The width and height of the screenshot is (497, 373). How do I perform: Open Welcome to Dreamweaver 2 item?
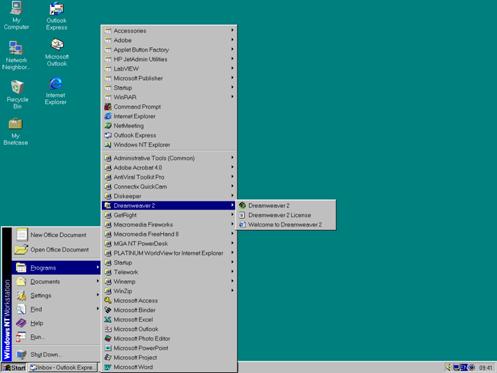pyautogui.click(x=286, y=225)
